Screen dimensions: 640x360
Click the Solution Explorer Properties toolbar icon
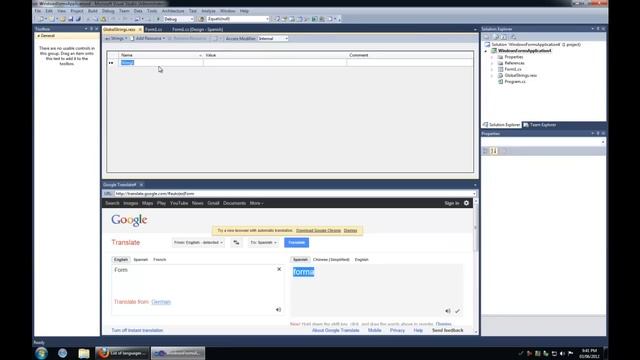coord(486,37)
